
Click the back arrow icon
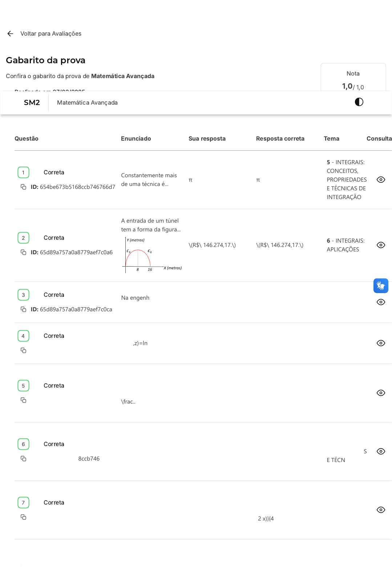click(10, 34)
